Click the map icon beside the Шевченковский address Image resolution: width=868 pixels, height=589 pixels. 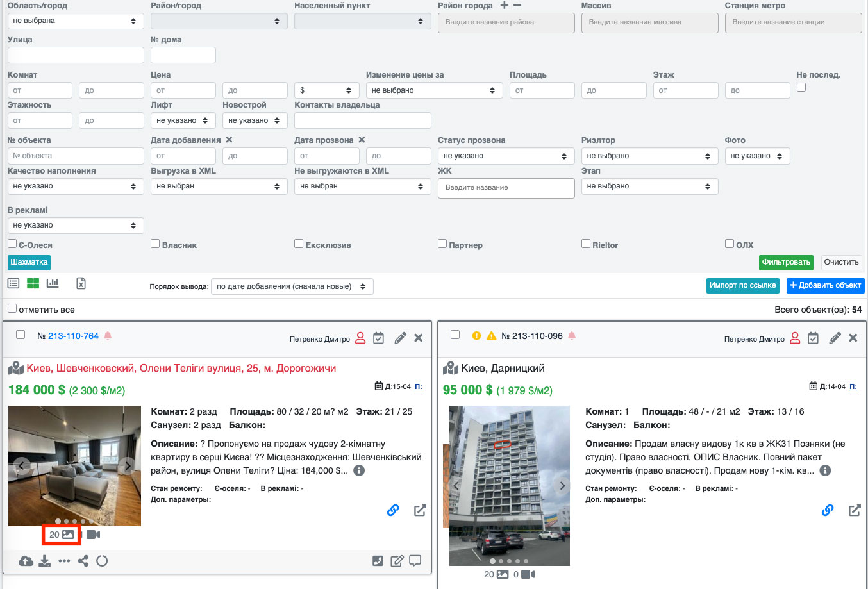(x=16, y=369)
